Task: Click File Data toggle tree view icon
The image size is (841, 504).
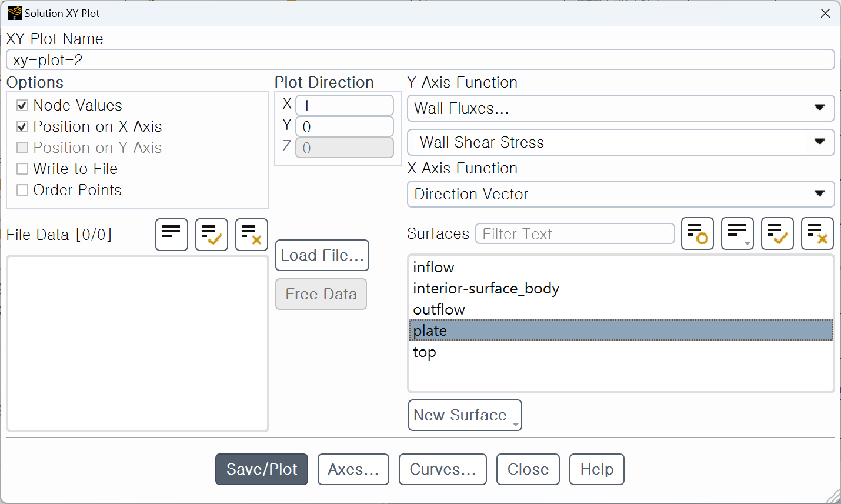Action: [172, 235]
